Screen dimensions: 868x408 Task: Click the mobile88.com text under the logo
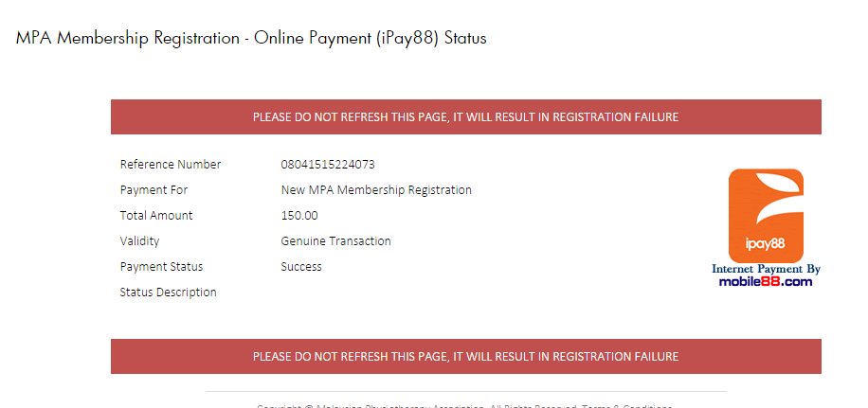766,281
